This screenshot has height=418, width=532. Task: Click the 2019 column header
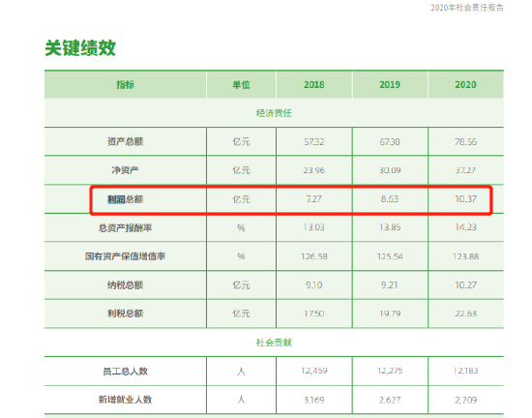(x=390, y=84)
